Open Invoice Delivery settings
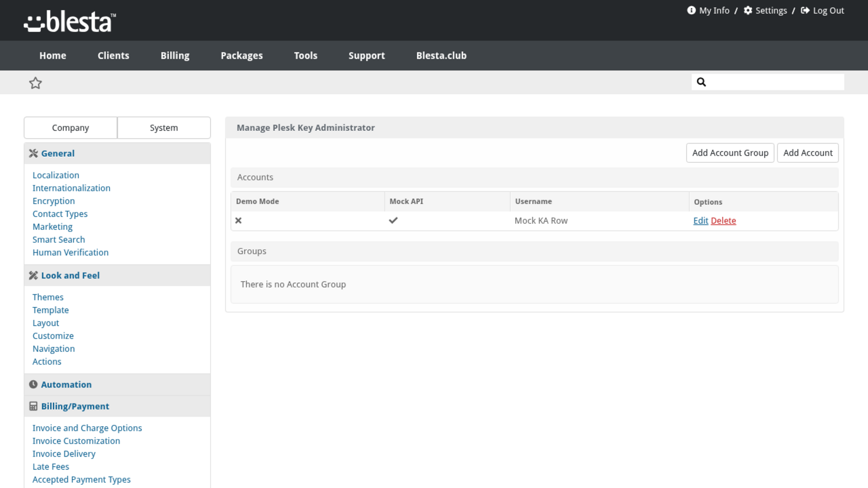Viewport: 868px width, 488px height. 64,454
